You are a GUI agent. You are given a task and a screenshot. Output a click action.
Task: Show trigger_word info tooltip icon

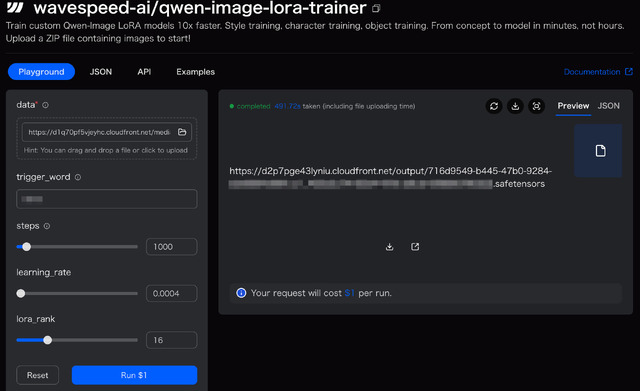point(78,177)
